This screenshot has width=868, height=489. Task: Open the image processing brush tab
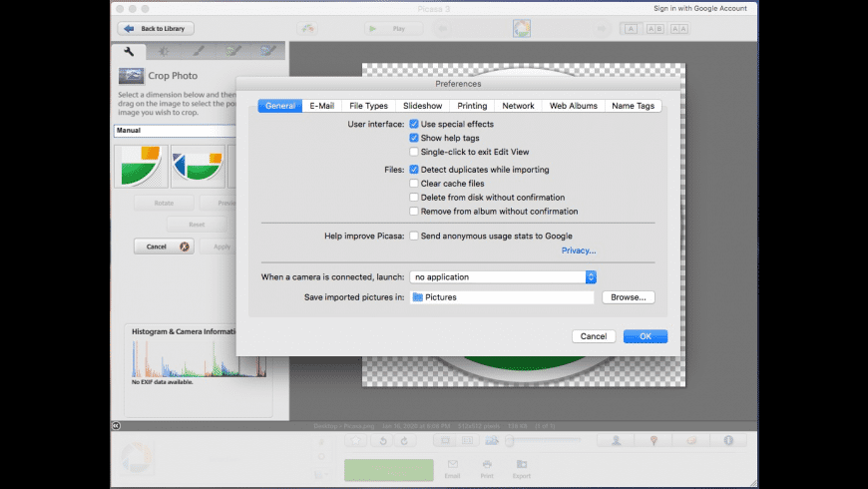tap(199, 52)
